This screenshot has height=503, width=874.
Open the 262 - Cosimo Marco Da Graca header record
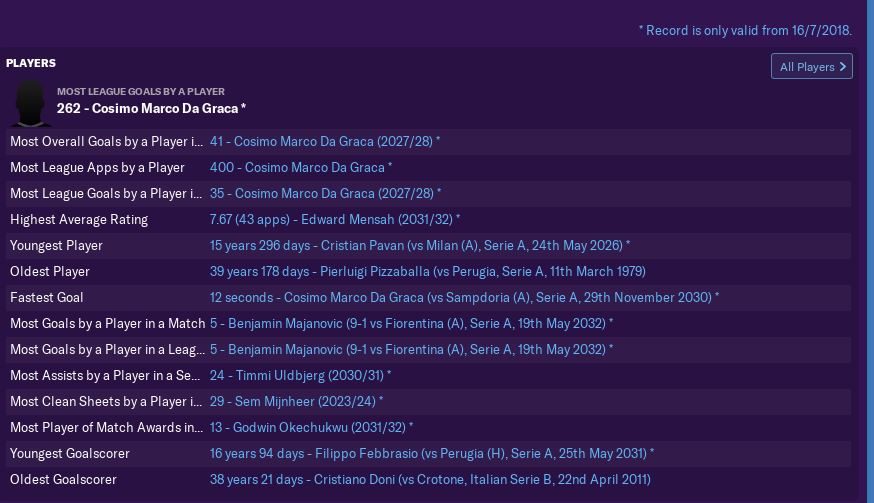[151, 108]
